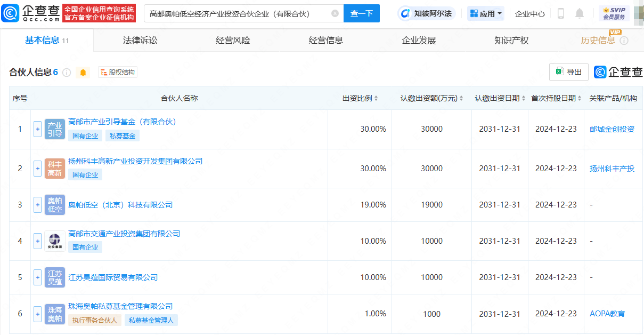Screen dimensions: 644x335
Task: Open 高邮市交通产业投资集团有限公司 link
Action: click(124, 234)
